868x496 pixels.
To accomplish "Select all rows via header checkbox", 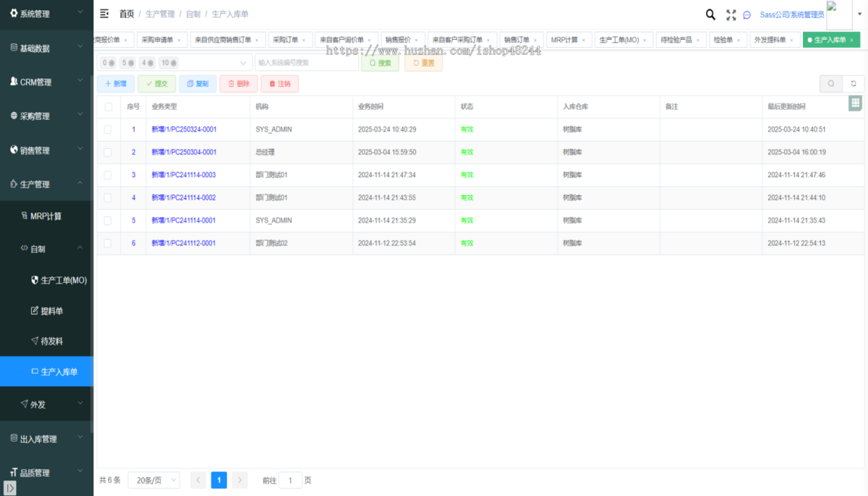I will click(x=109, y=106).
